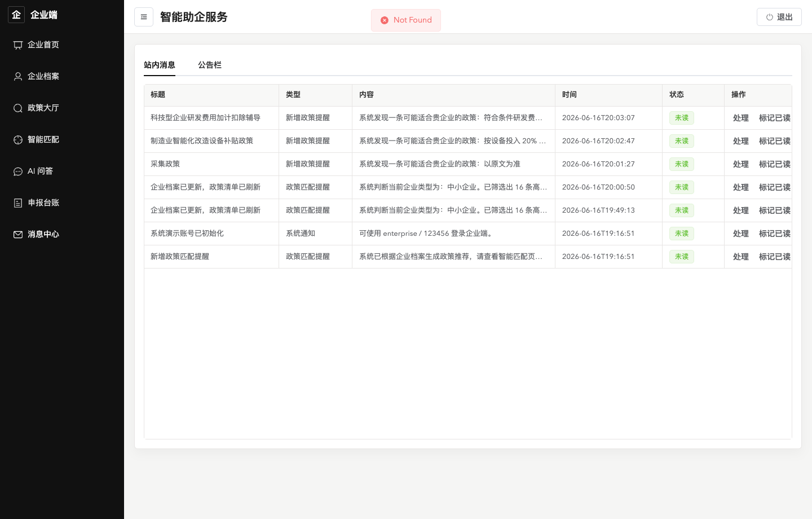Switch to the 公告栏 tab
812x519 pixels.
210,65
